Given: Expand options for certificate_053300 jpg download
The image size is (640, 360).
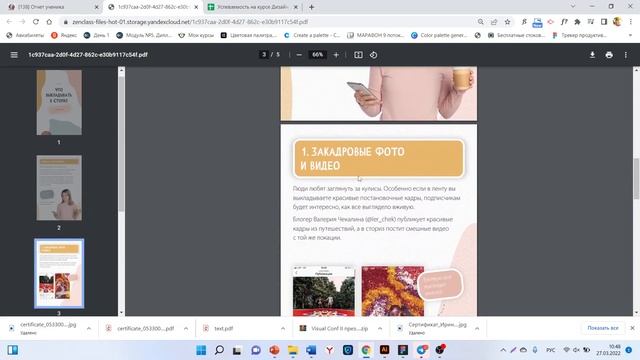Looking at the screenshot, I should [89, 328].
